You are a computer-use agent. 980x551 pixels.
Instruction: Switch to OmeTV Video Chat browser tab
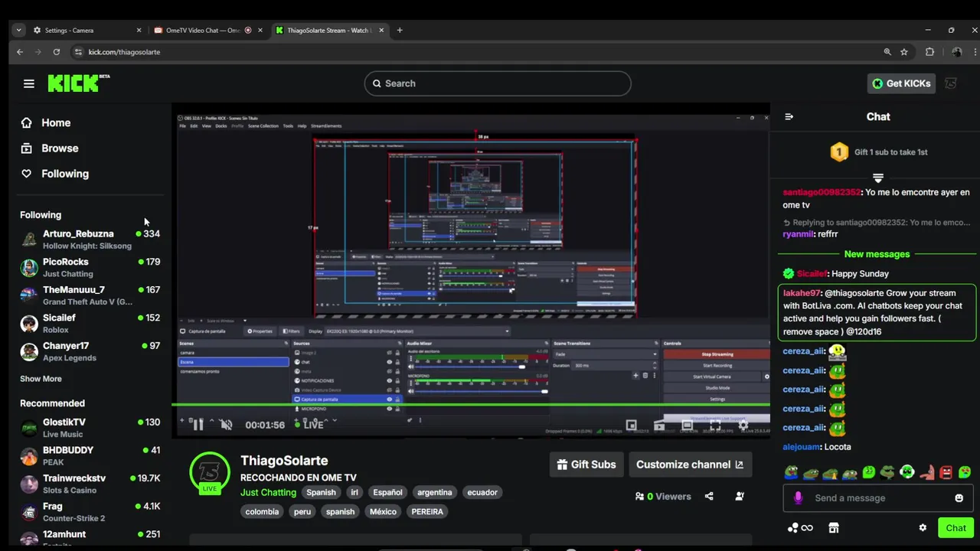(x=207, y=31)
